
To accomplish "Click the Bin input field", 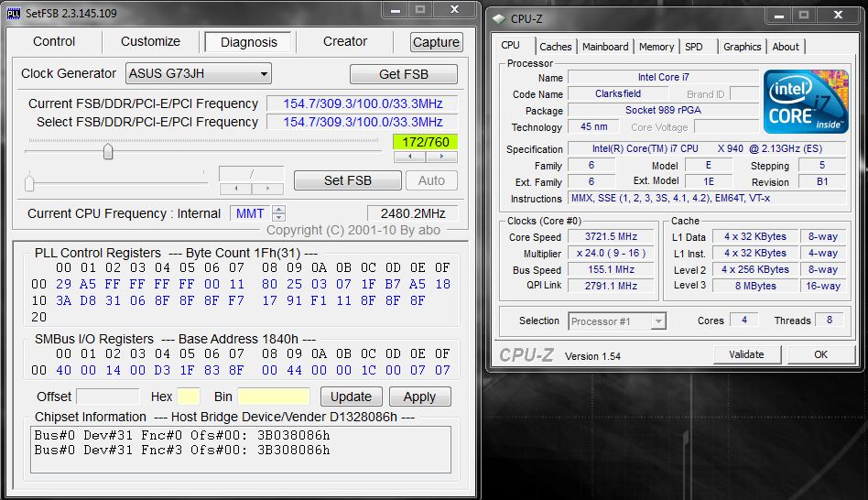I will [x=274, y=397].
